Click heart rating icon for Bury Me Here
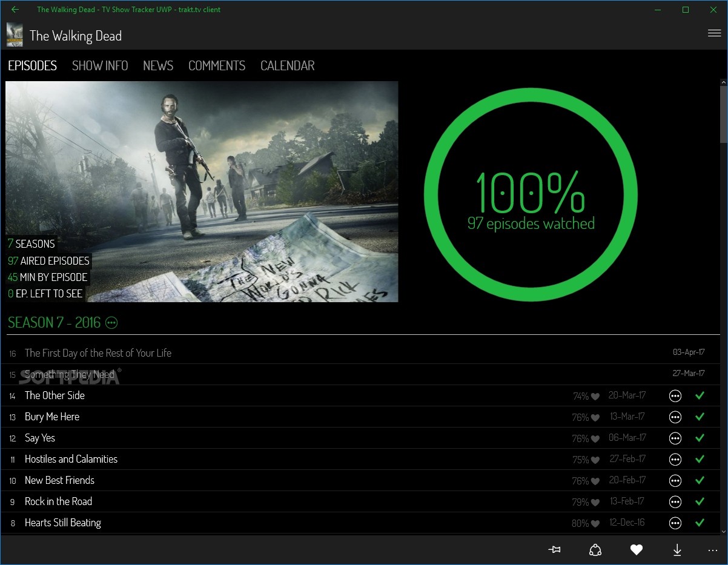The height and width of the screenshot is (565, 728). pos(595,418)
